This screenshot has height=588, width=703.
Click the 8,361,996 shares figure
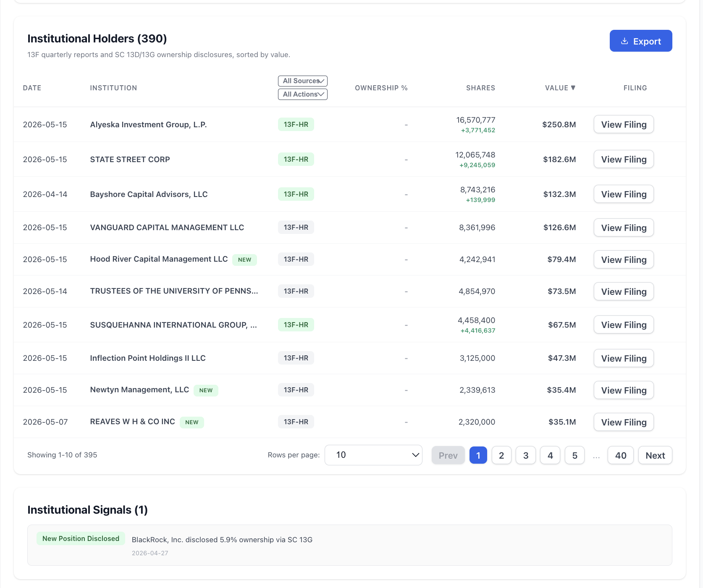point(477,227)
